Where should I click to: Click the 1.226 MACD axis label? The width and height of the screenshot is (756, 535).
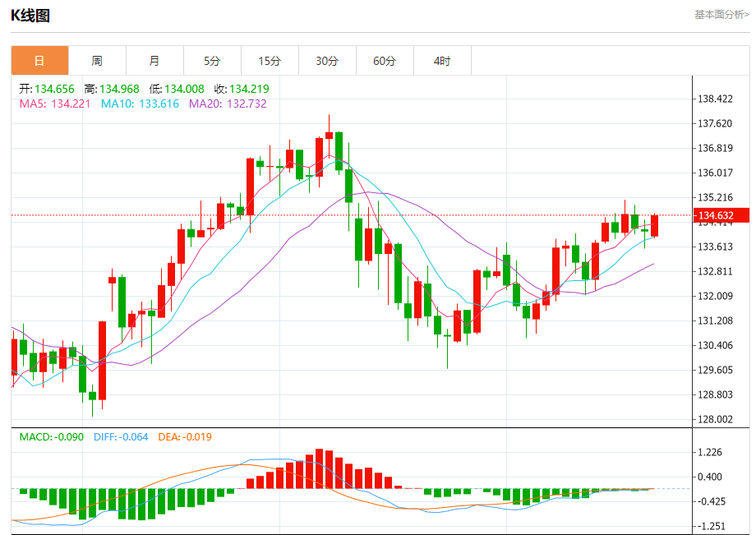[x=710, y=453]
